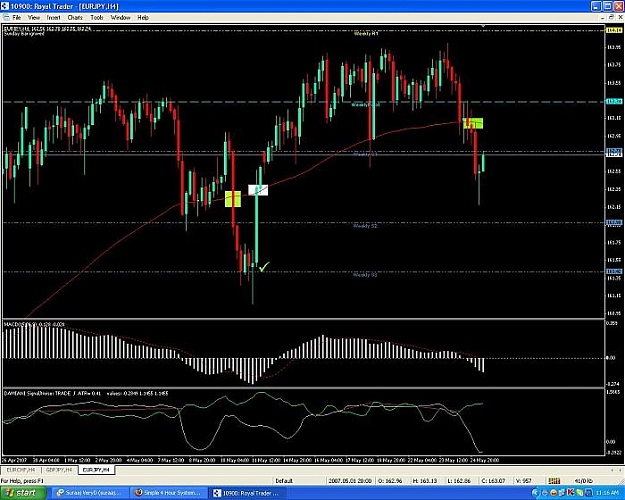This screenshot has width=625, height=500.
Task: Click the L: 162.86 low price field
Action: point(460,481)
